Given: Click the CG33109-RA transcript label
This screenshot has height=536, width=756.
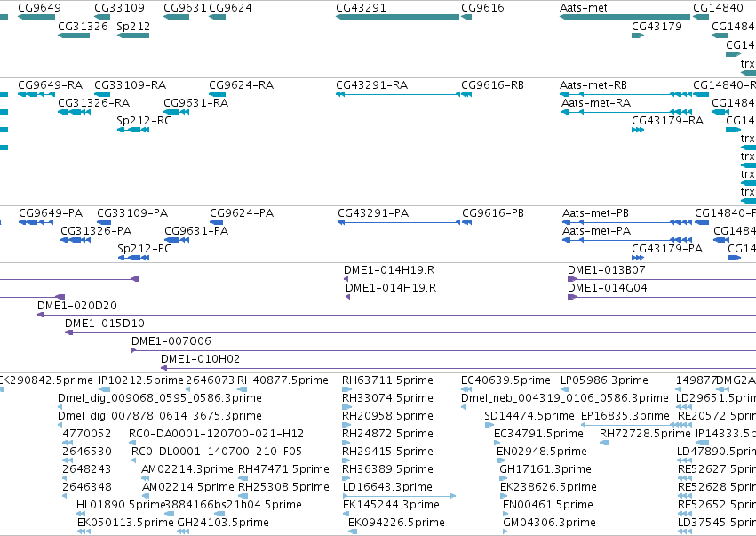Looking at the screenshot, I should click(131, 85).
